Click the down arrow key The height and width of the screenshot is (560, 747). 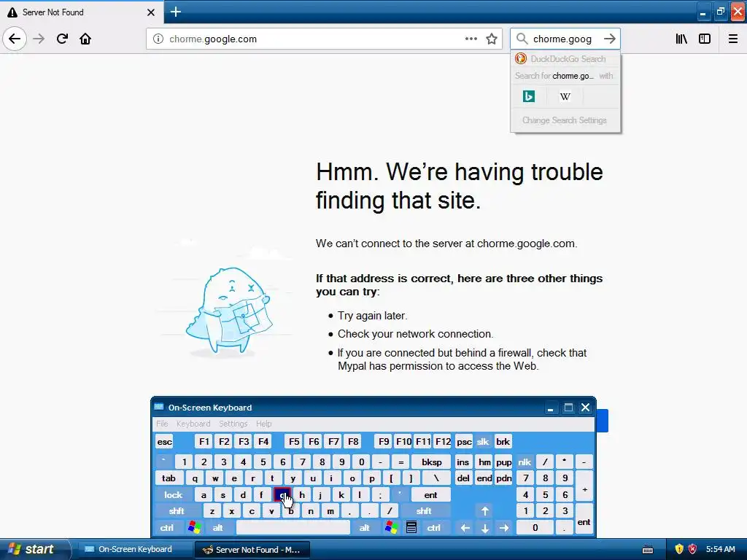tap(485, 528)
